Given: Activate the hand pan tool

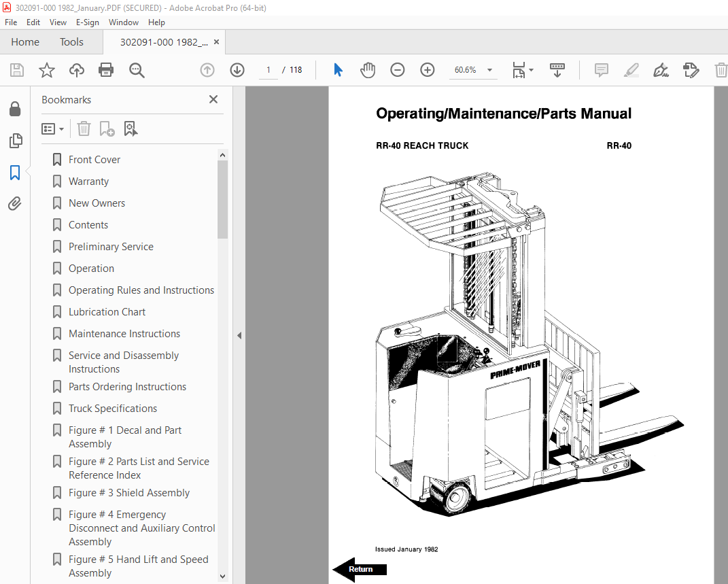Looking at the screenshot, I should coord(367,70).
